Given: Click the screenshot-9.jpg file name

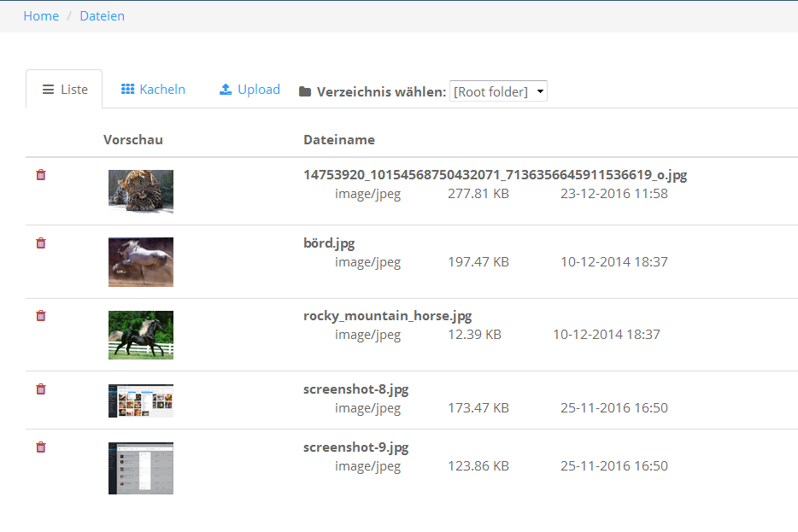Looking at the screenshot, I should [355, 447].
